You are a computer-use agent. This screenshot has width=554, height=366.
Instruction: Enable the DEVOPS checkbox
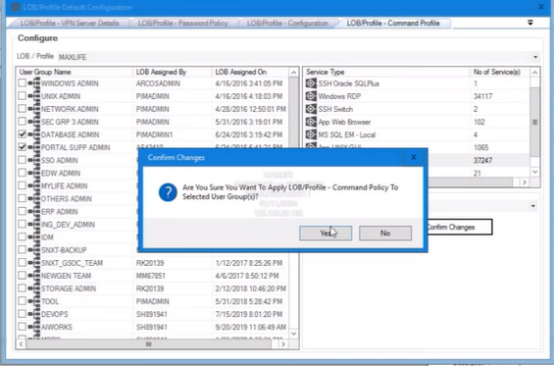[x=22, y=314]
